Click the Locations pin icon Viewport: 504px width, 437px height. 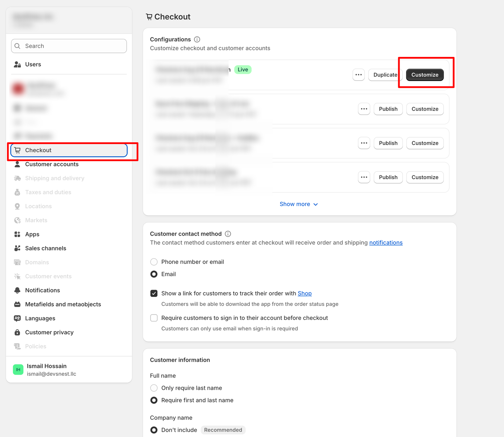click(x=17, y=206)
